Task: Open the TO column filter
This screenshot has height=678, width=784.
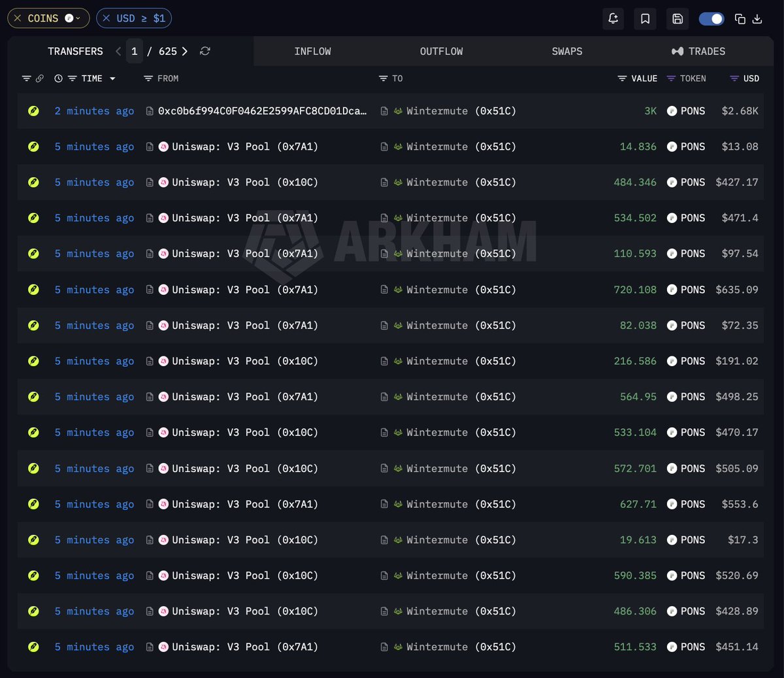Action: coord(383,78)
